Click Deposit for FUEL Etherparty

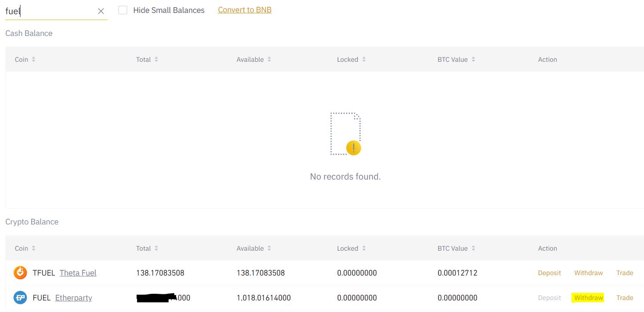(549, 298)
